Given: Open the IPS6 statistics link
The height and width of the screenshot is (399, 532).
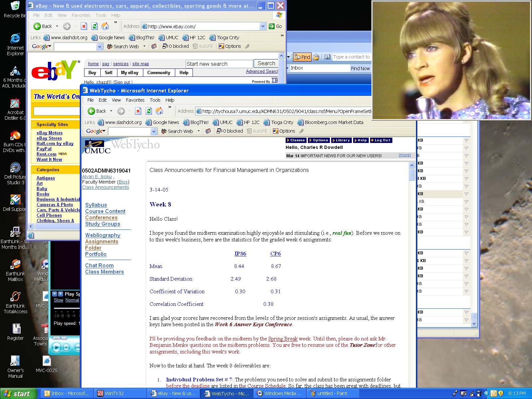Looking at the screenshot, I should 240,254.
